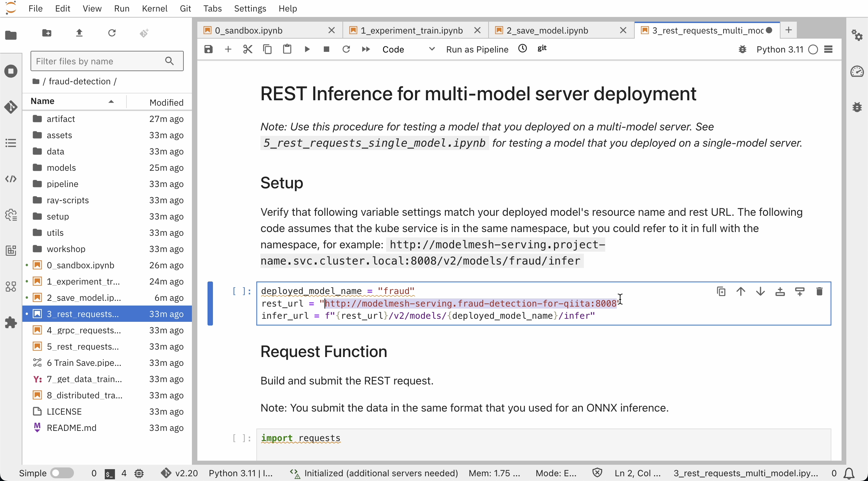The image size is (868, 481).
Task: Delete the active cell with trash icon
Action: pyautogui.click(x=819, y=291)
